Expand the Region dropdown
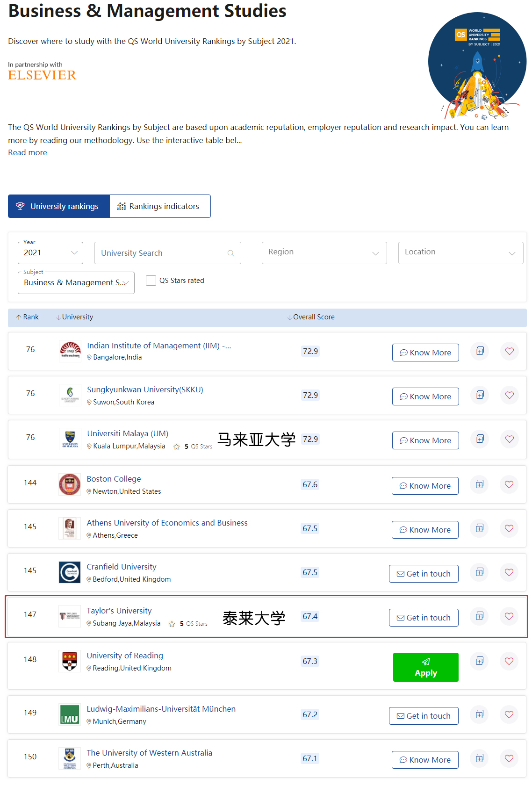This screenshot has width=532, height=786. click(324, 253)
